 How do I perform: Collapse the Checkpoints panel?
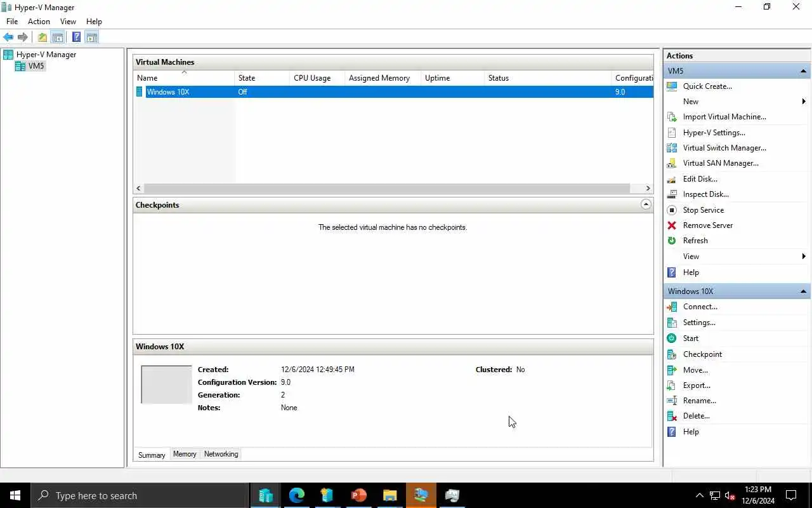(x=646, y=204)
